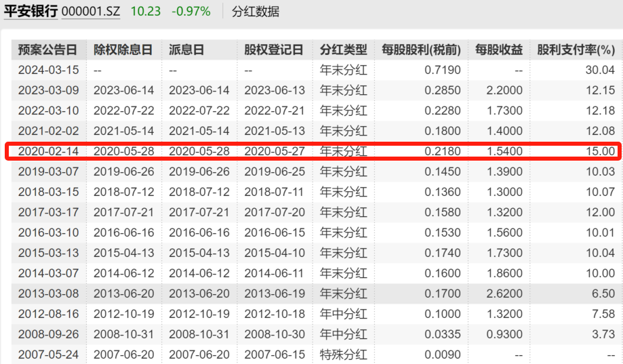Click dividend value 0.1450
Screen dimensions: 623x364
(x=443, y=171)
